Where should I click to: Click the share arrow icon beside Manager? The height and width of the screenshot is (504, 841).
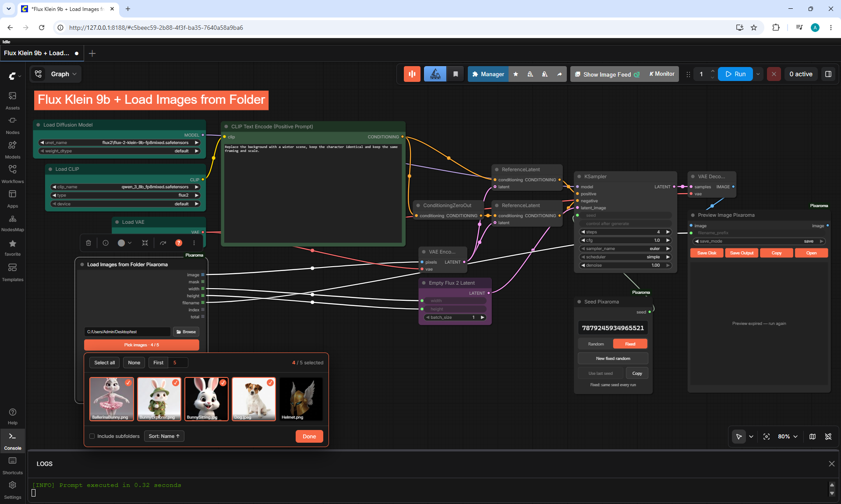point(559,74)
